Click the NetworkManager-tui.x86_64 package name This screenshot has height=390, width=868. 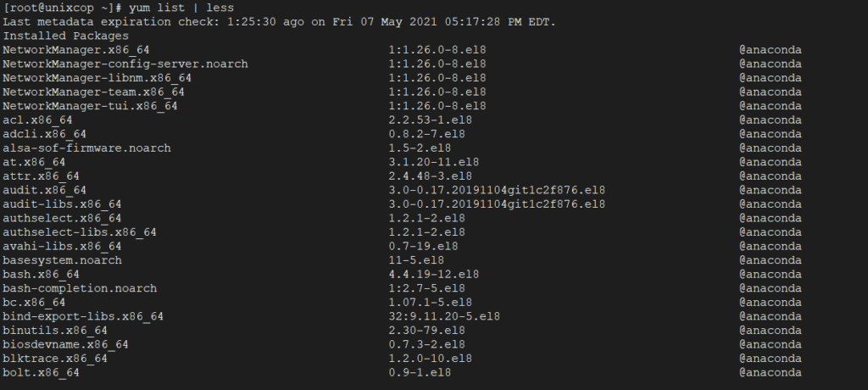pyautogui.click(x=90, y=106)
